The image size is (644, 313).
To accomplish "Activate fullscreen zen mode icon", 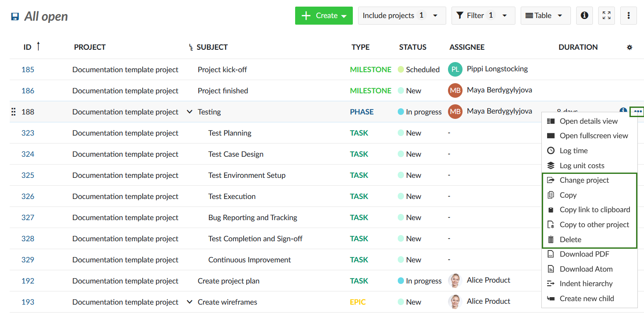I will click(x=607, y=15).
